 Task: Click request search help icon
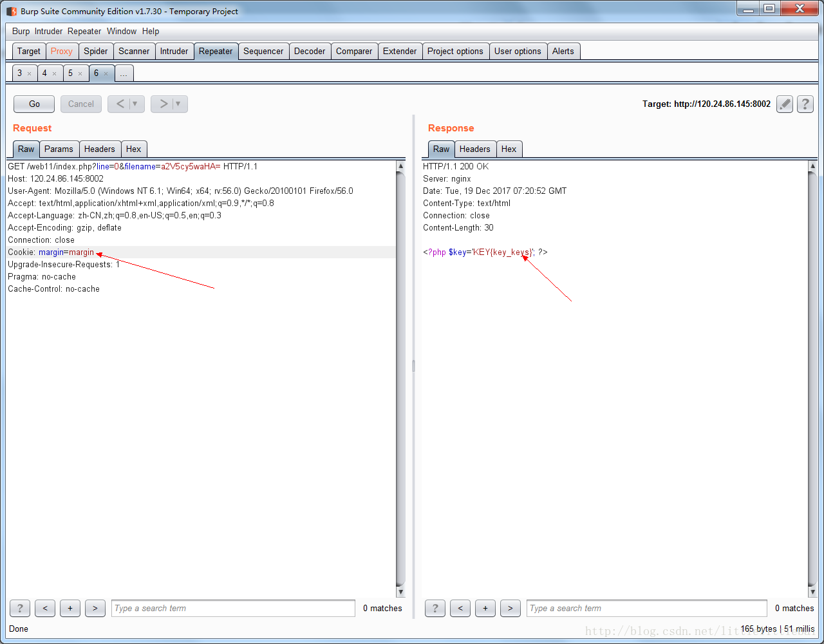click(x=20, y=608)
